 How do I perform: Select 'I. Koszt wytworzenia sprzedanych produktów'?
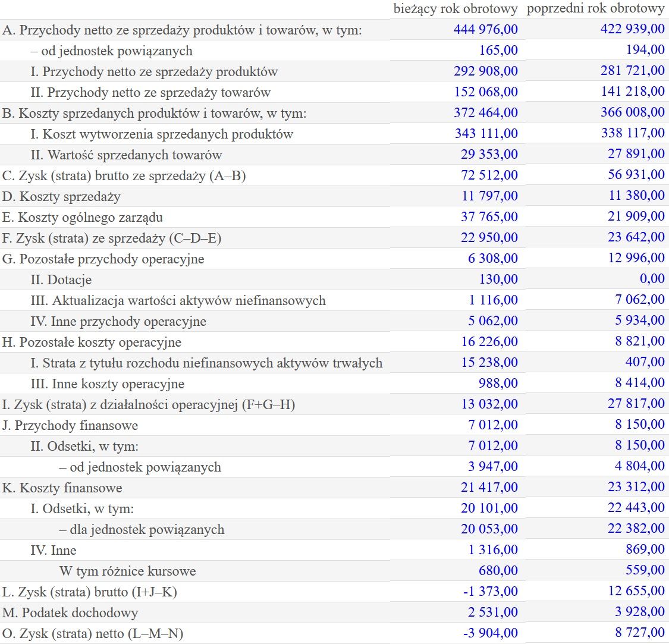click(x=162, y=134)
